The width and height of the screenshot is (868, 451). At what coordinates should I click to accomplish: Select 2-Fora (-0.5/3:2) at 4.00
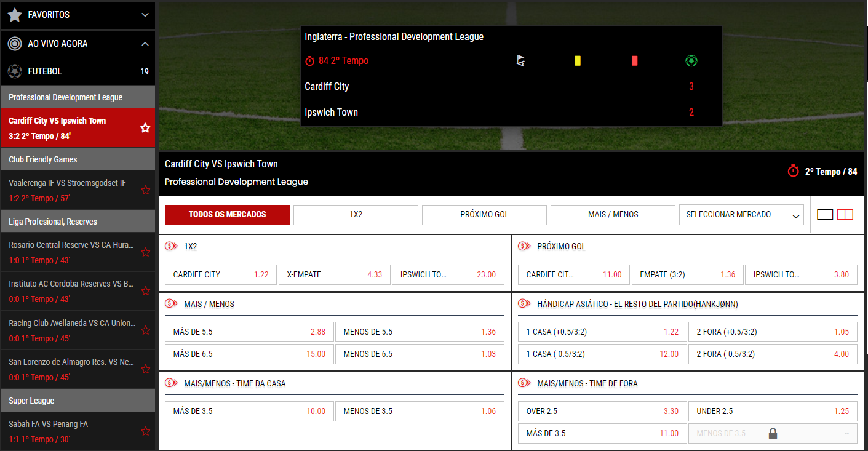coord(773,354)
